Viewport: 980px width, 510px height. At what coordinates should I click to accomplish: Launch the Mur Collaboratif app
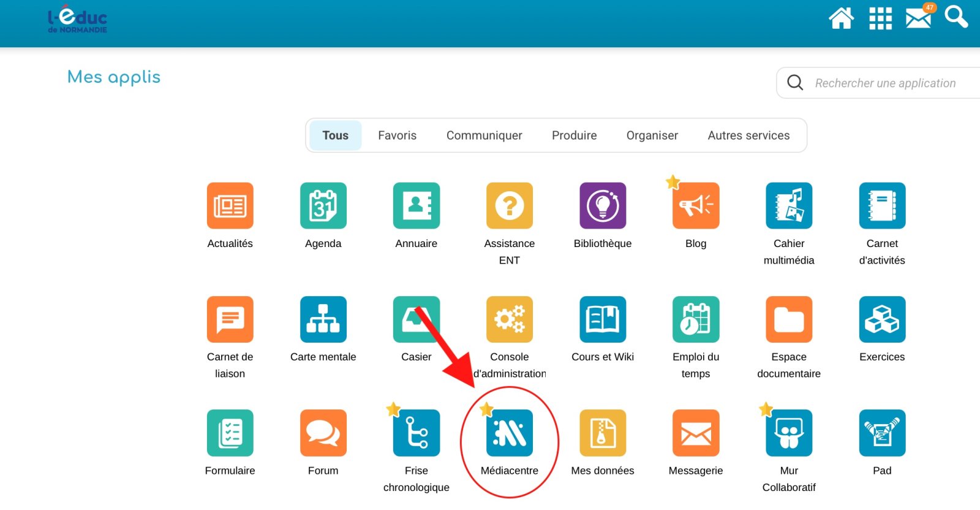[788, 433]
